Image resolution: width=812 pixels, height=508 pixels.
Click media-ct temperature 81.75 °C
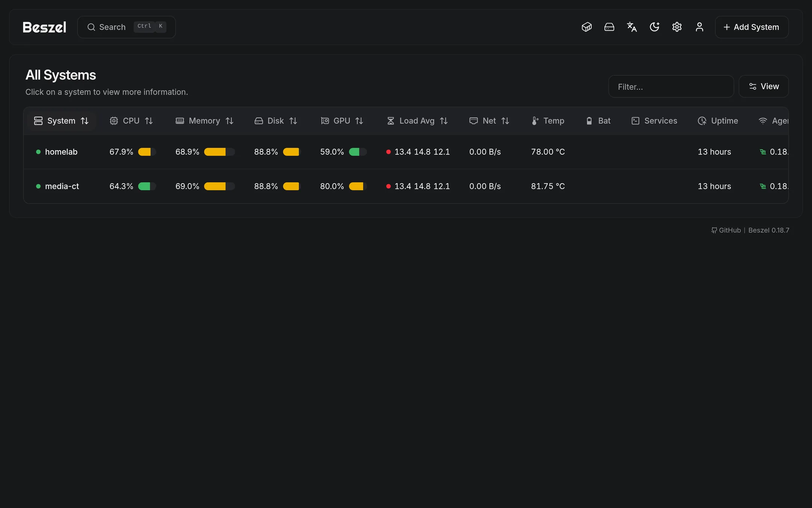click(x=548, y=186)
